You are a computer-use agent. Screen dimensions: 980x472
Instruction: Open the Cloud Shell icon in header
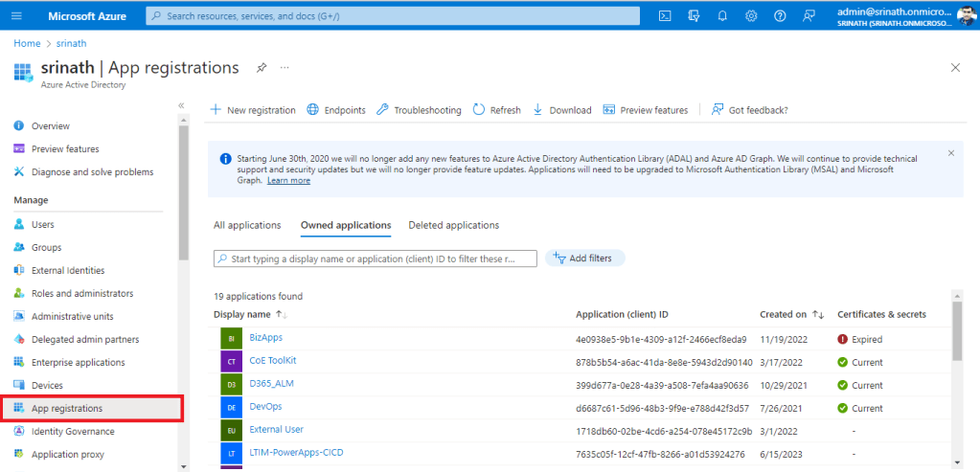(x=665, y=15)
